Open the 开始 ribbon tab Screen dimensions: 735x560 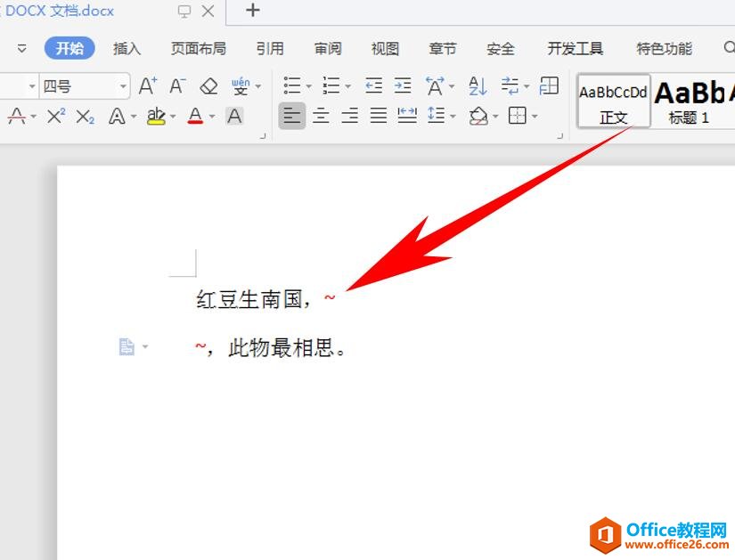69,48
